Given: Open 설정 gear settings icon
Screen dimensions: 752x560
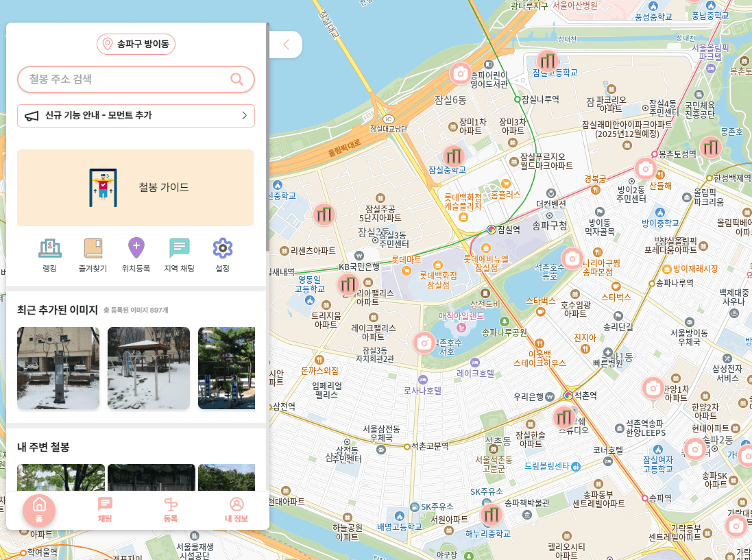Looking at the screenshot, I should [x=222, y=249].
